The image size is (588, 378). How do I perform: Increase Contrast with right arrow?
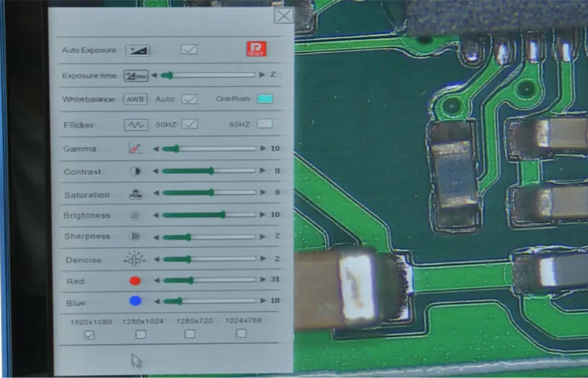(x=262, y=171)
